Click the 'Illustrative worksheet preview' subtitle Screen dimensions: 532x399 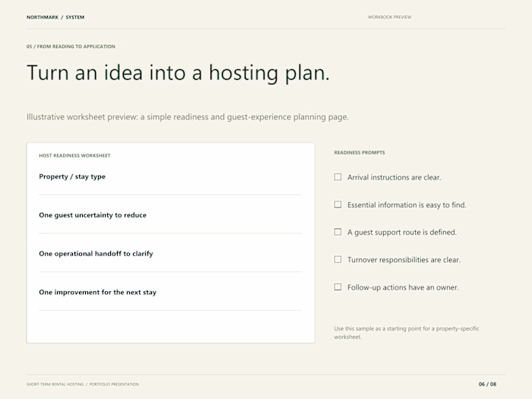188,117
